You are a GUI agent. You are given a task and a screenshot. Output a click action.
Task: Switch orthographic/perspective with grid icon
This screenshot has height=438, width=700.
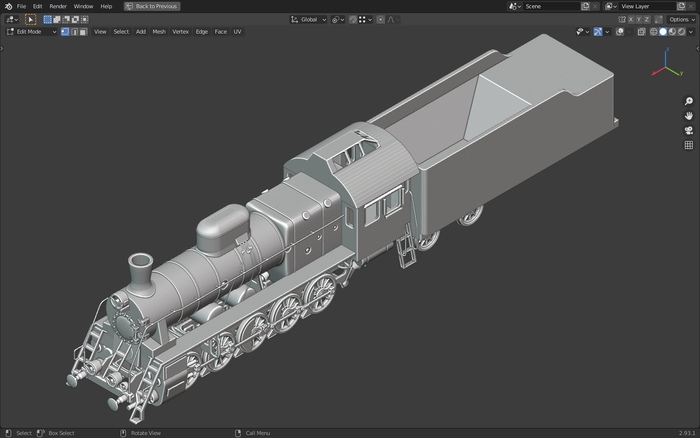pyautogui.click(x=688, y=145)
